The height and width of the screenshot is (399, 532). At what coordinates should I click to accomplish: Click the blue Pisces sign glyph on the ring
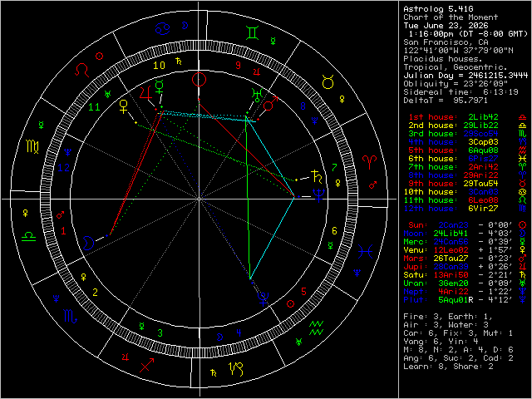coord(366,252)
